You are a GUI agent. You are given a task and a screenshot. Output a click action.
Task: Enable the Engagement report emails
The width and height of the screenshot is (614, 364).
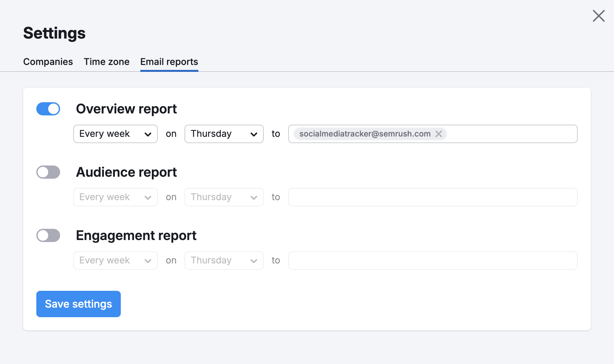pyautogui.click(x=48, y=235)
